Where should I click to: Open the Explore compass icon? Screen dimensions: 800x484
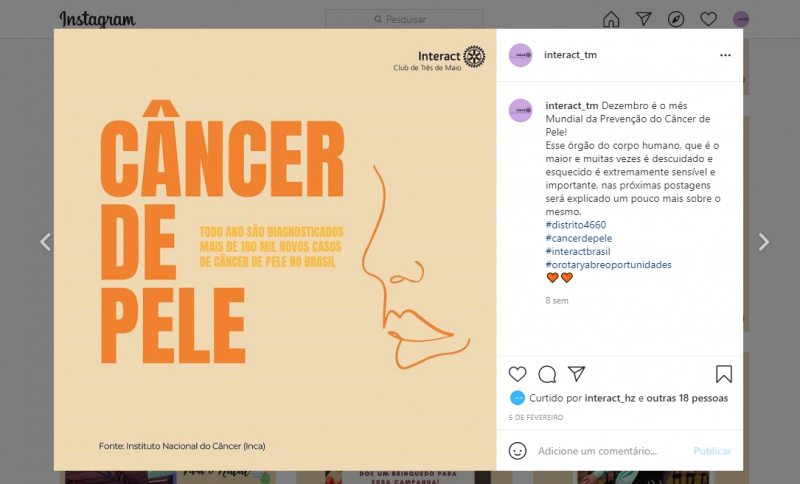click(676, 19)
